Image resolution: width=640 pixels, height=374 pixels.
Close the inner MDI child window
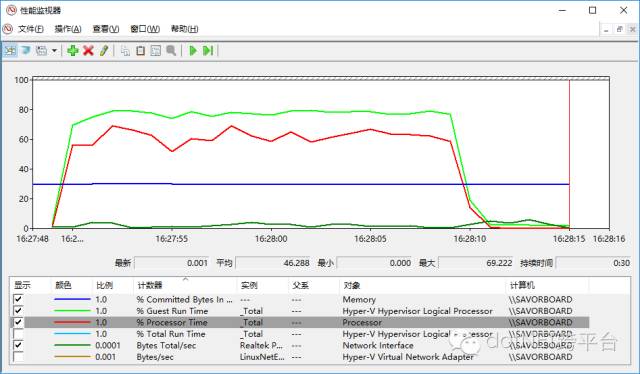(632, 29)
